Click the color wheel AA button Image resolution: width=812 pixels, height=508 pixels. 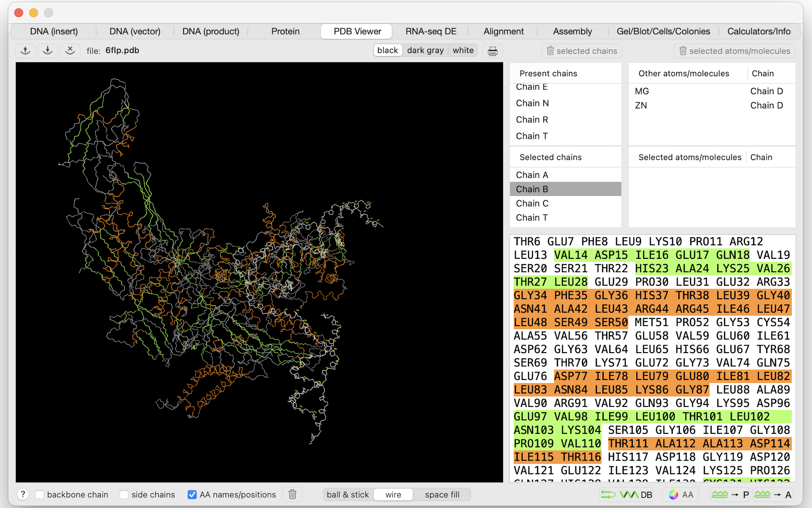tap(680, 494)
